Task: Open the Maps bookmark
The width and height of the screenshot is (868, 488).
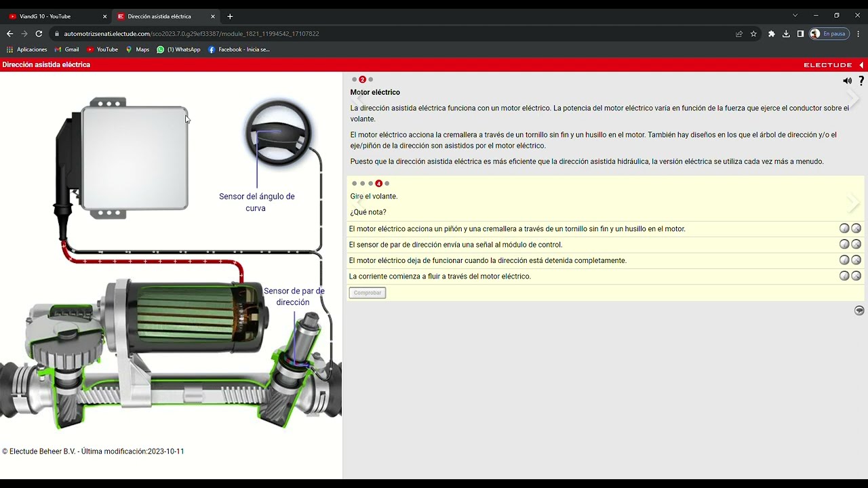Action: pyautogui.click(x=137, y=49)
